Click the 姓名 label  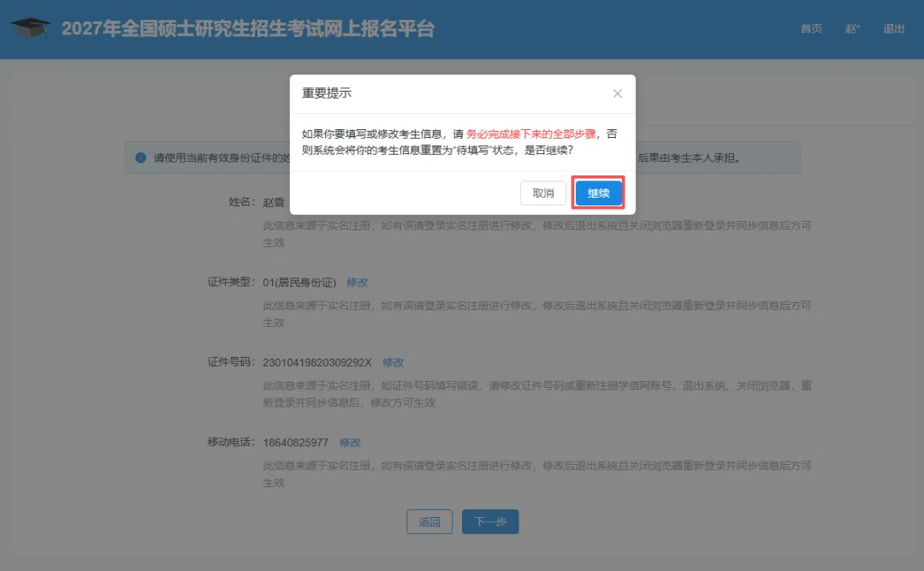pyautogui.click(x=242, y=202)
